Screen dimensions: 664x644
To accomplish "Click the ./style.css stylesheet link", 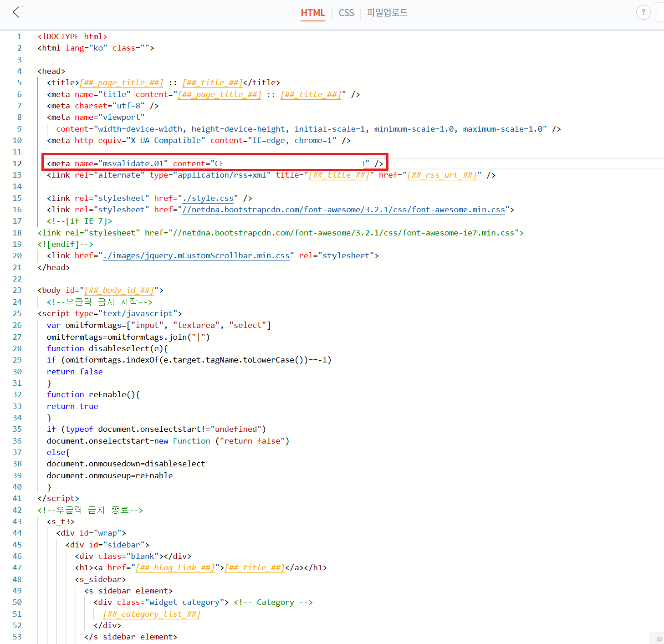I will [209, 198].
